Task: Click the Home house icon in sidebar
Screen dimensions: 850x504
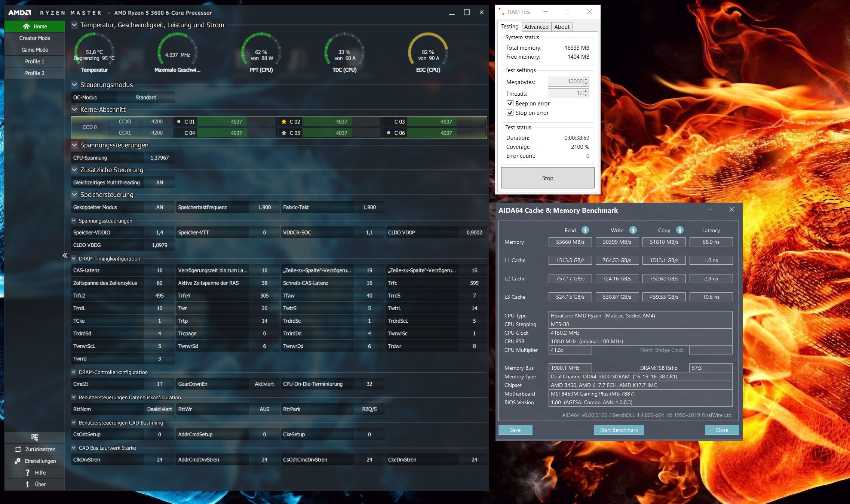Action: [x=26, y=27]
